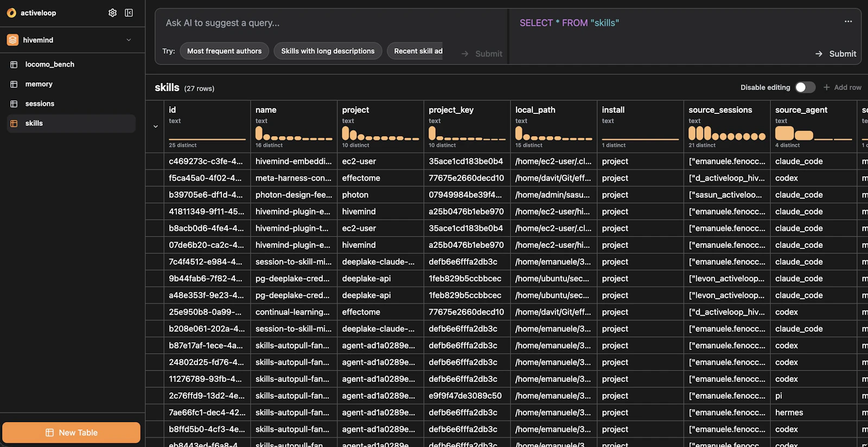Collapse the sidebar with the panel icon
Image resolution: width=868 pixels, height=447 pixels.
[129, 12]
